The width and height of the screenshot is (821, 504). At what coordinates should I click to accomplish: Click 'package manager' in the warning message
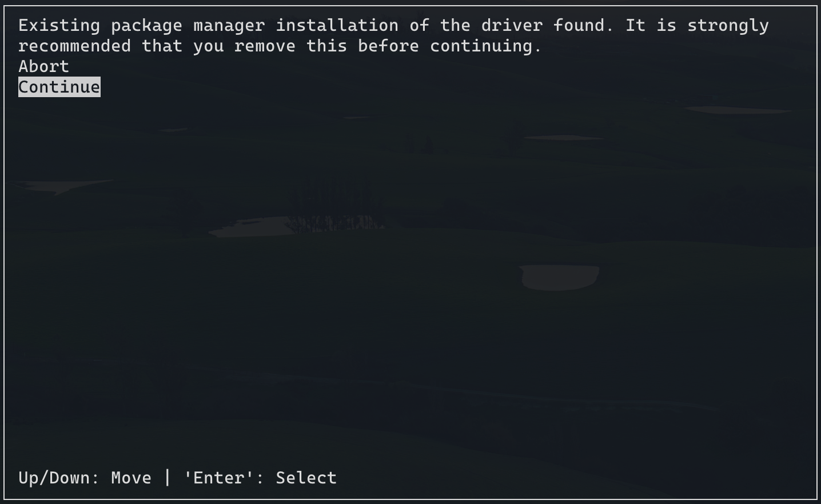(x=188, y=26)
